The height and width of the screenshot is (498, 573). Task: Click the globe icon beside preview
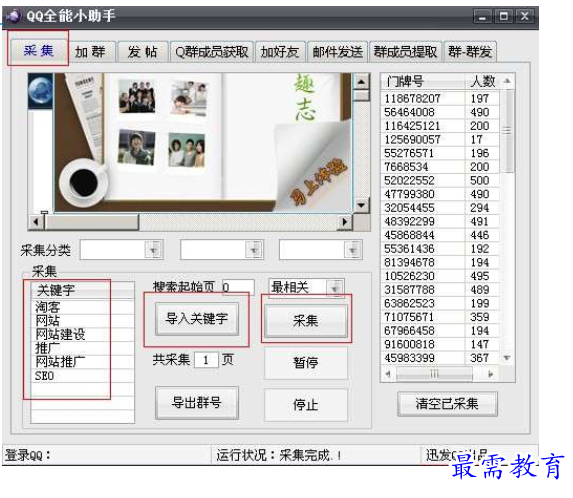[x=40, y=91]
